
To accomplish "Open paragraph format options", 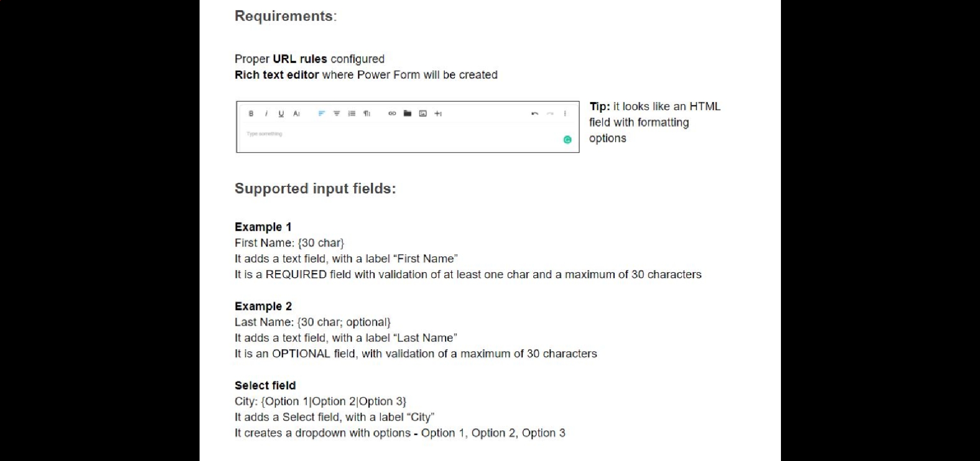I will [x=367, y=114].
